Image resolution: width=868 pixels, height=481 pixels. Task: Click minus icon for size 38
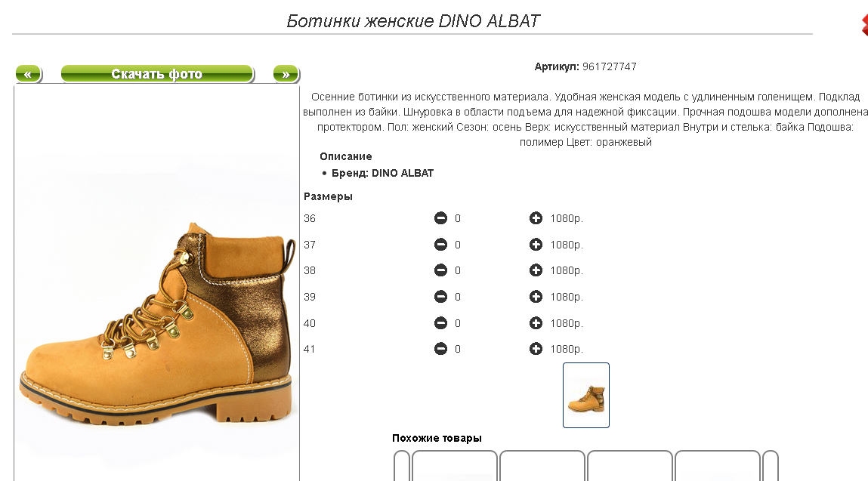click(x=440, y=270)
